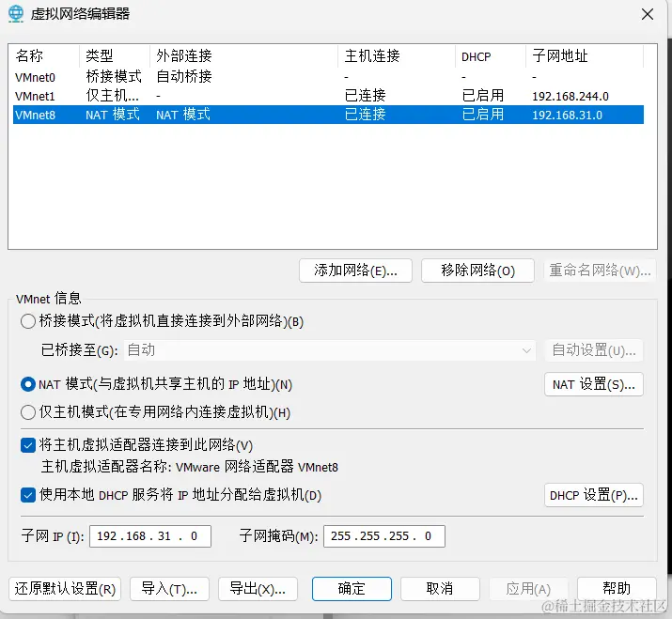Confirm with the 确定 button

pos(352,589)
